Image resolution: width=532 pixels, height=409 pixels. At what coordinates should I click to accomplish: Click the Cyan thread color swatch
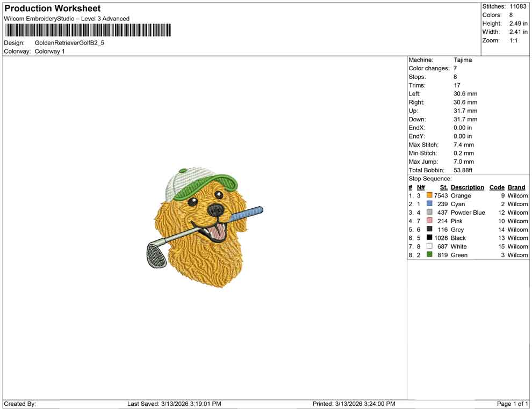pos(429,203)
